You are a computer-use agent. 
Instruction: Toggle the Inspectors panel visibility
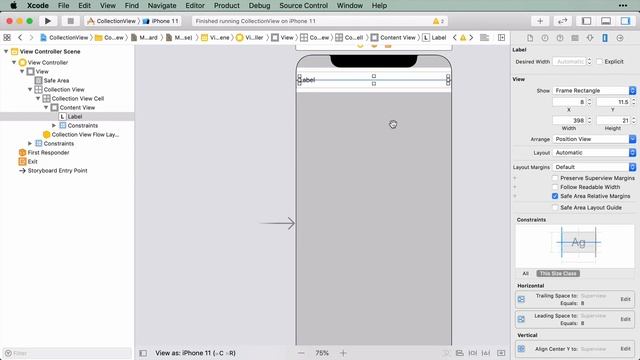[625, 21]
